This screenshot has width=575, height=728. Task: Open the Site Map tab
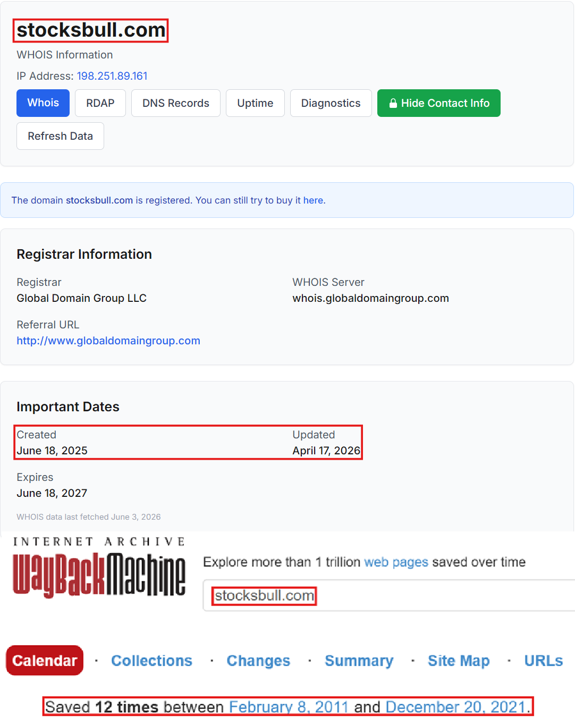(459, 661)
